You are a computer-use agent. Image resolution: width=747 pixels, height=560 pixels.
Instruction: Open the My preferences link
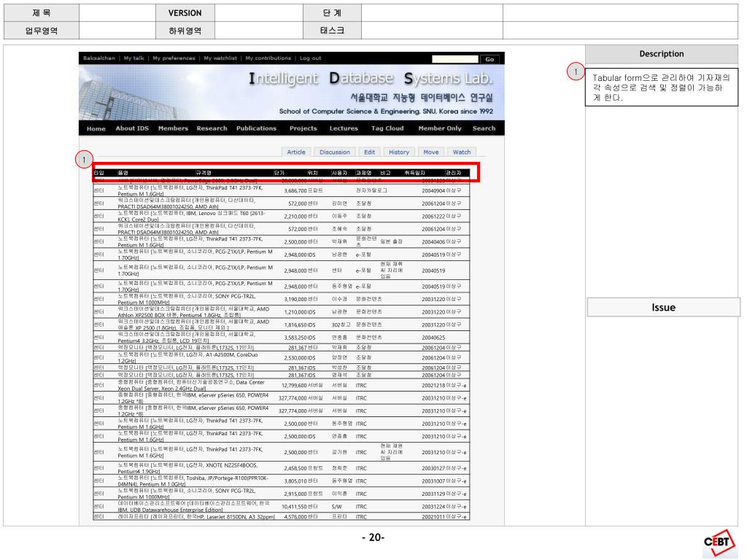coord(174,58)
